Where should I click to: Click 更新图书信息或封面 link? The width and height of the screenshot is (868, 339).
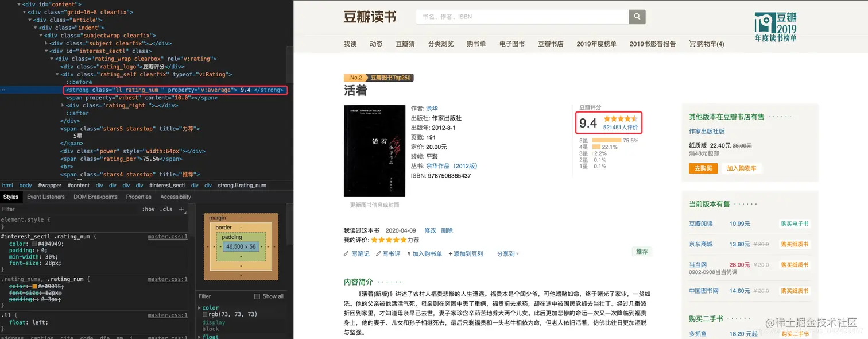pos(374,205)
